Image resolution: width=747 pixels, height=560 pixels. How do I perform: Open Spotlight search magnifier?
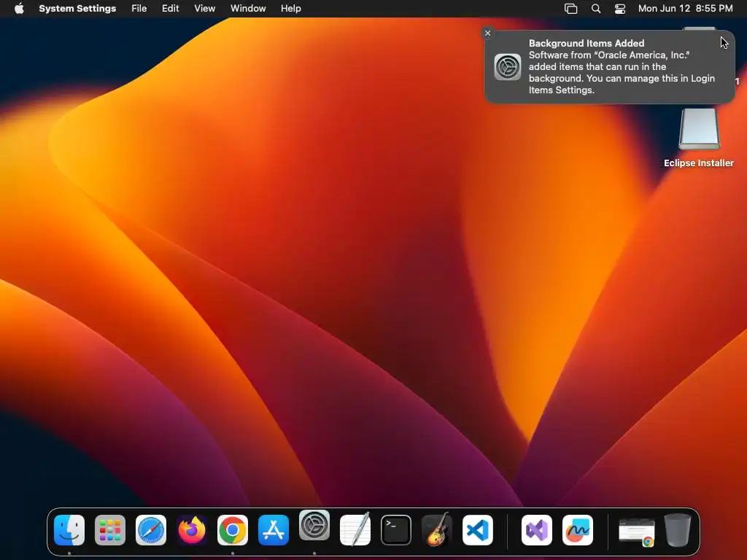[x=596, y=9]
